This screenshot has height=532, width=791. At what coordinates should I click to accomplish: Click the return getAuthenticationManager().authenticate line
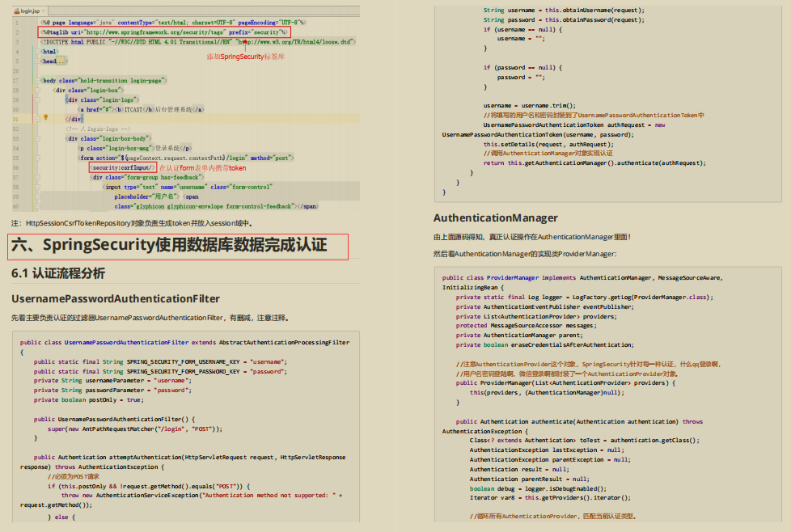tap(594, 163)
